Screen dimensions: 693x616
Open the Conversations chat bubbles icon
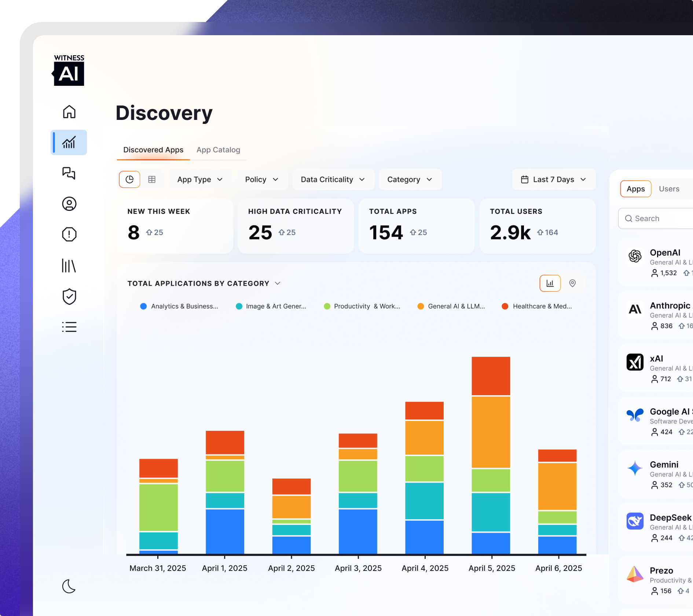[69, 173]
